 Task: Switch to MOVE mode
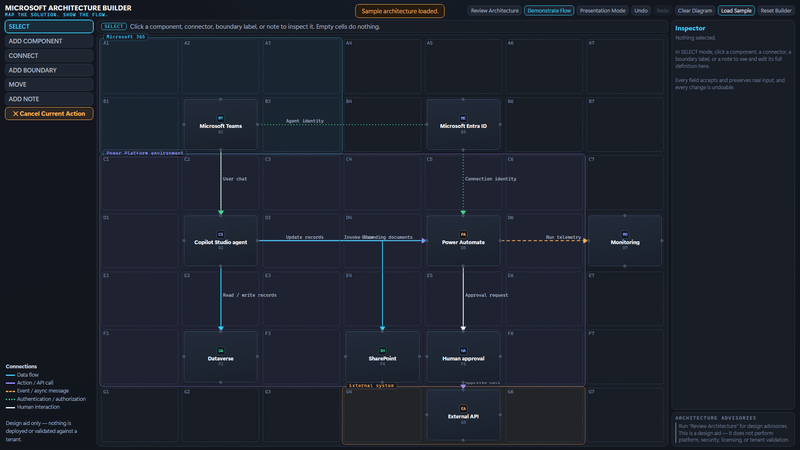49,84
